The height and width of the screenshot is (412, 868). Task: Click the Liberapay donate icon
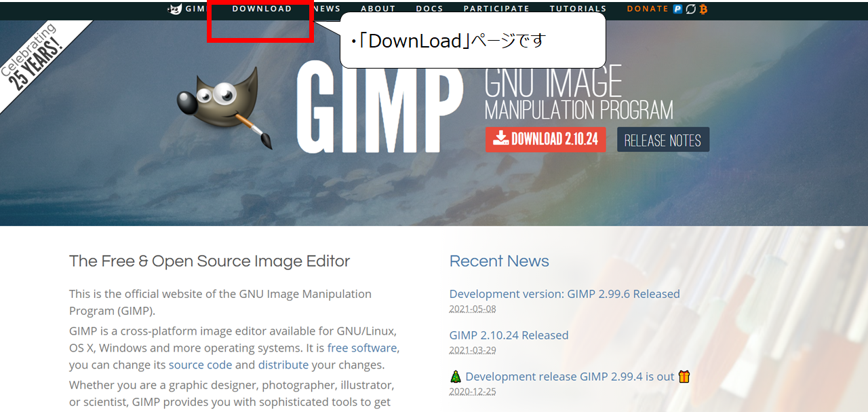click(x=690, y=9)
